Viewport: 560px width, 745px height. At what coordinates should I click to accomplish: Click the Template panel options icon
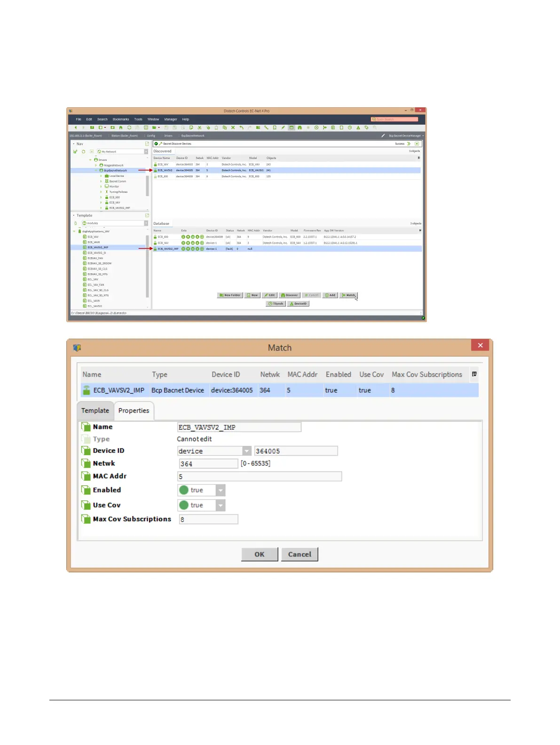pyautogui.click(x=147, y=215)
